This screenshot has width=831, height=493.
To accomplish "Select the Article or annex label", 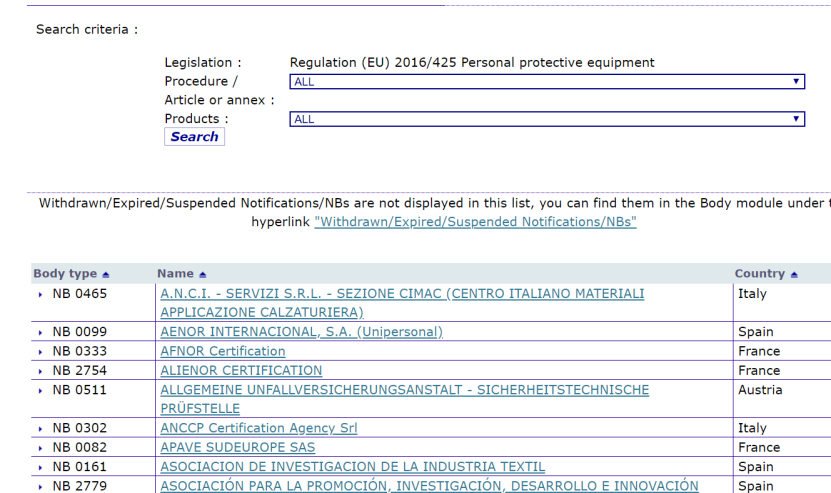I will click(219, 100).
